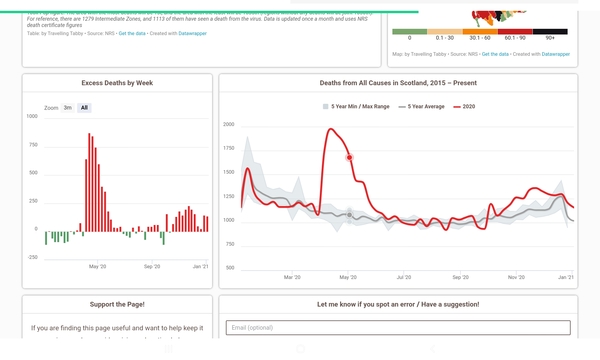The height and width of the screenshot is (360, 600).
Task: Focus the Email (optional) input field
Action: (x=398, y=327)
